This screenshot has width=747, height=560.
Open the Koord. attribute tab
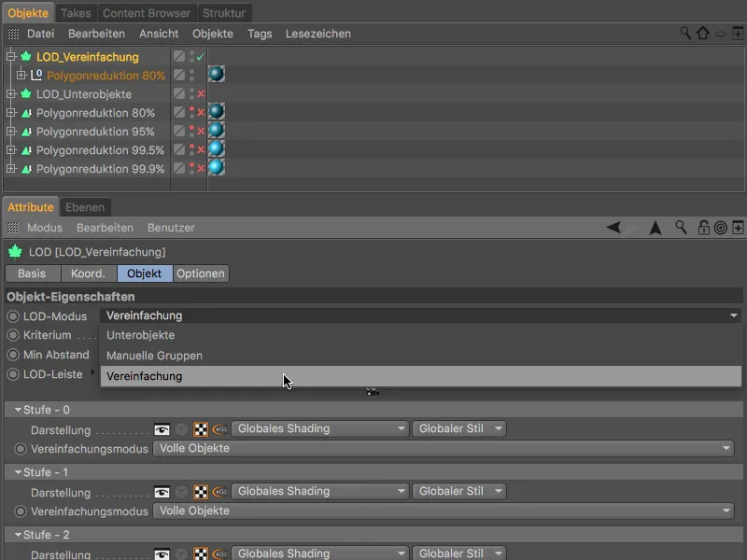click(x=88, y=273)
